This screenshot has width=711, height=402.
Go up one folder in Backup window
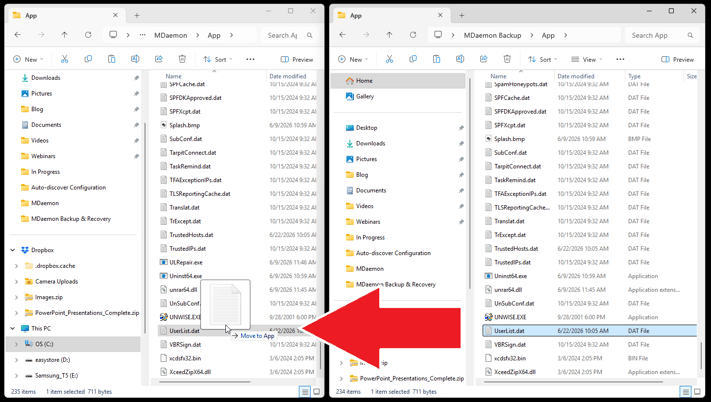point(389,35)
